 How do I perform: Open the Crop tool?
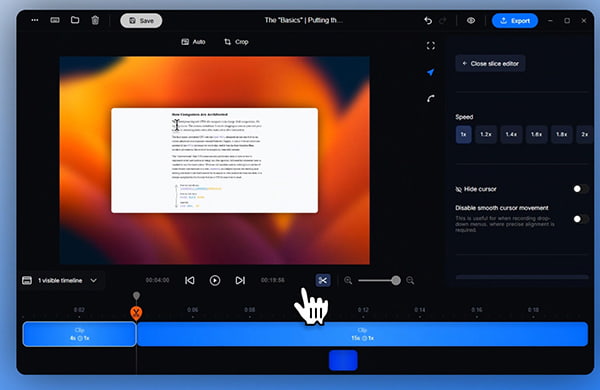pos(236,42)
